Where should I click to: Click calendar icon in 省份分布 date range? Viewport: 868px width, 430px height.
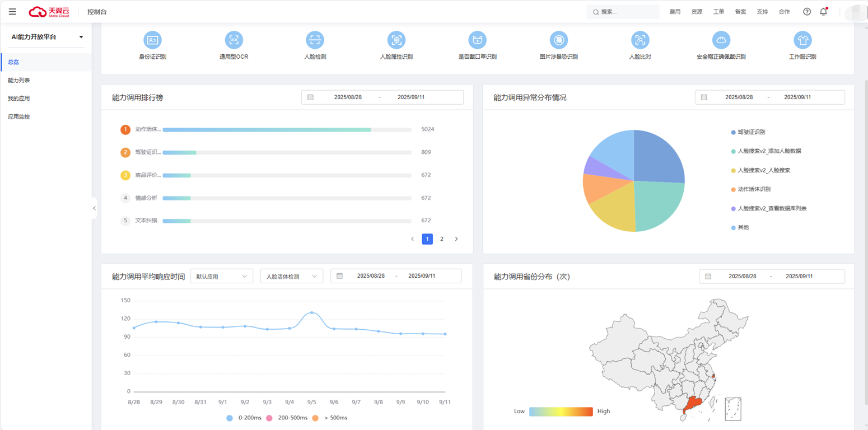[x=708, y=276]
